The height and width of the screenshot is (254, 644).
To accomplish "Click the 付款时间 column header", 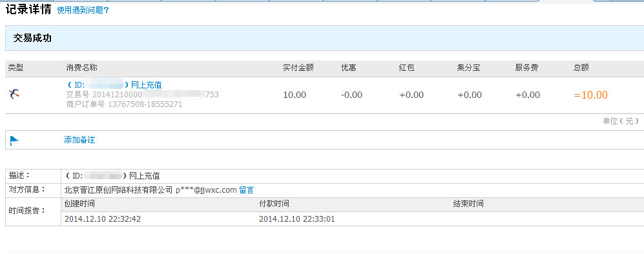I will click(x=274, y=204).
